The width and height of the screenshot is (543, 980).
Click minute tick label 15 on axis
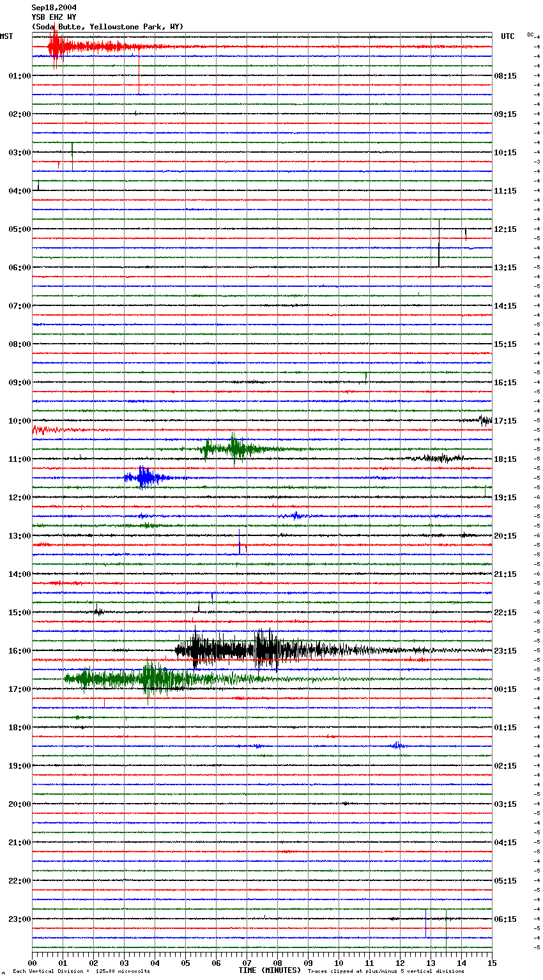pyautogui.click(x=492, y=963)
